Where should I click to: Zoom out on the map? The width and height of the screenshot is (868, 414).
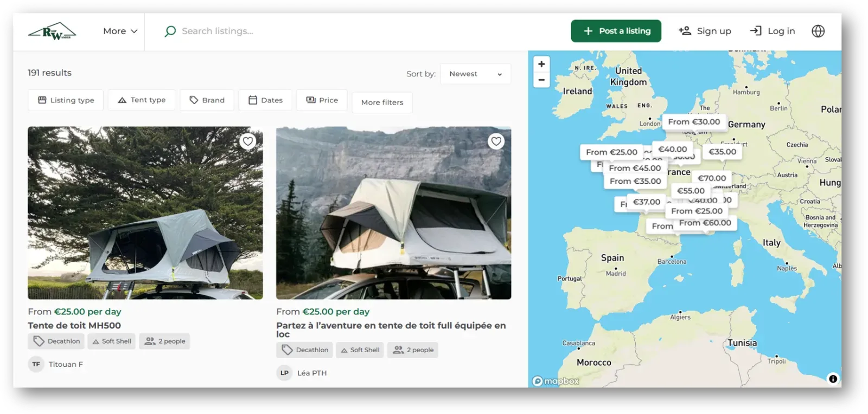(x=541, y=80)
